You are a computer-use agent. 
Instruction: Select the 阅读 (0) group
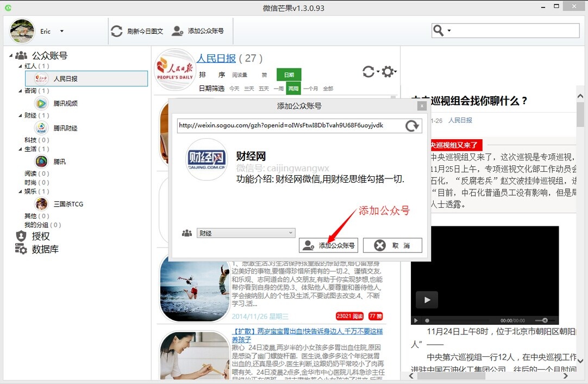(x=37, y=174)
